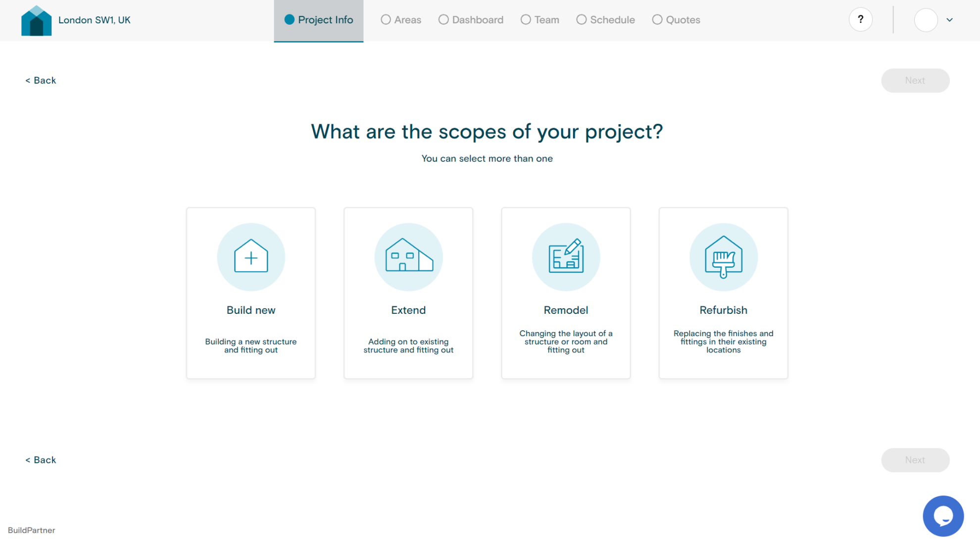Click the user profile avatar icon
This screenshot has width=980, height=544.
tap(927, 19)
